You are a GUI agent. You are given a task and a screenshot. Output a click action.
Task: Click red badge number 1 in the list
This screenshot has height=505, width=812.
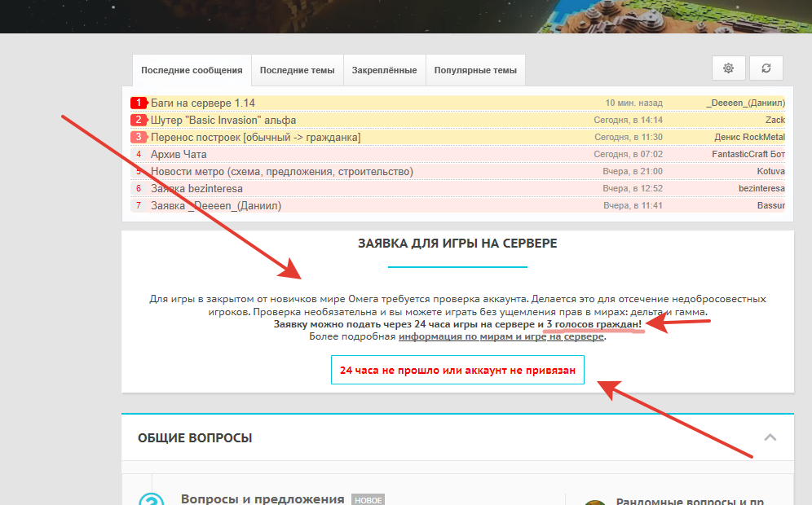139,103
